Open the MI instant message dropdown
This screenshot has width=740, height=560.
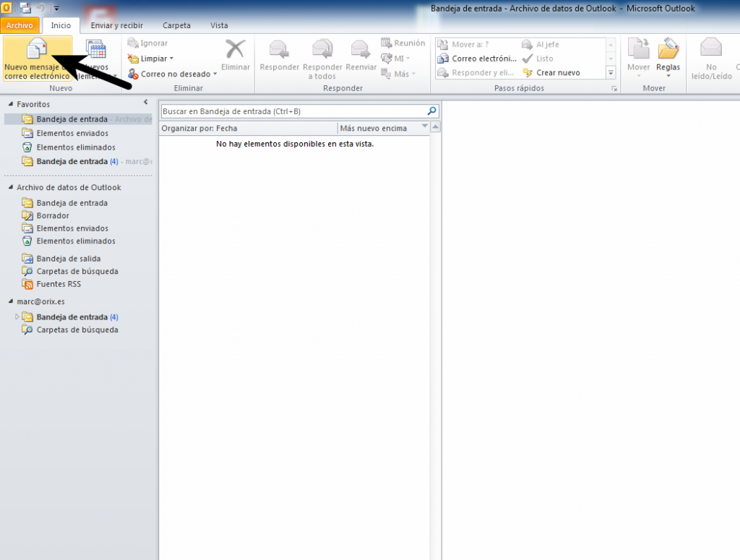coord(395,59)
